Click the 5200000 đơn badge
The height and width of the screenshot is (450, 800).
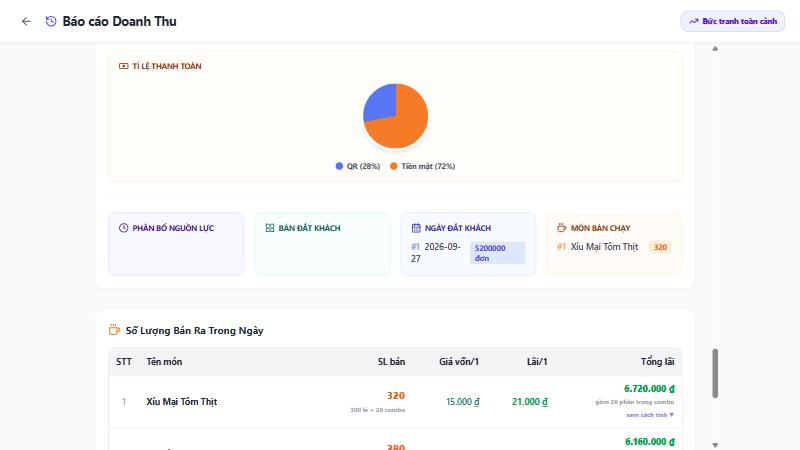pos(497,253)
